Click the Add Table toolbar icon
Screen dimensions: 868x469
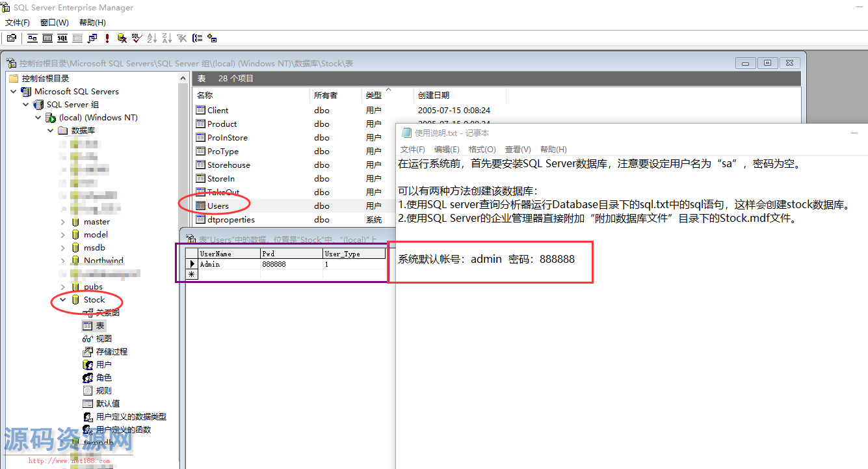coord(211,38)
